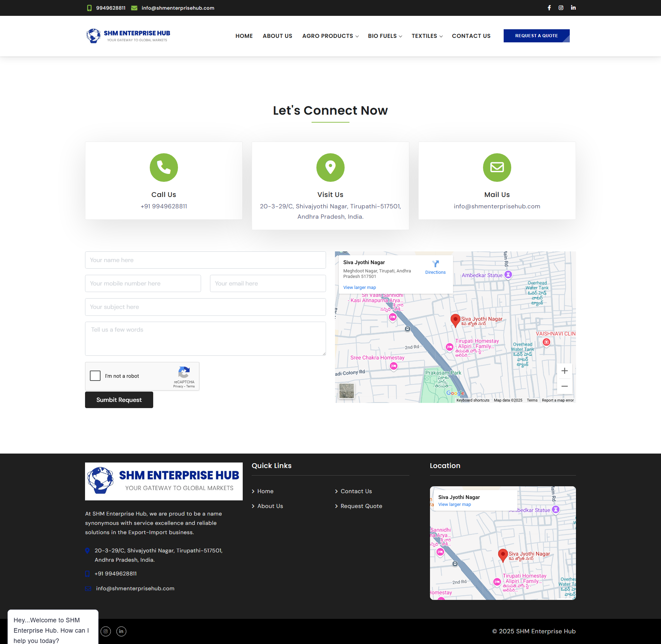Open the LinkedIn icon in top bar

tap(573, 8)
